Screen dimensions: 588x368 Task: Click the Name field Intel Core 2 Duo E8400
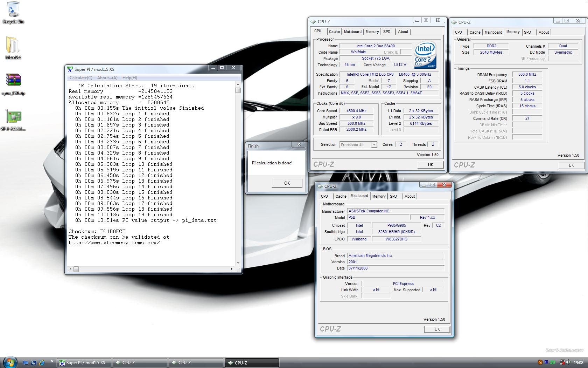(376, 46)
